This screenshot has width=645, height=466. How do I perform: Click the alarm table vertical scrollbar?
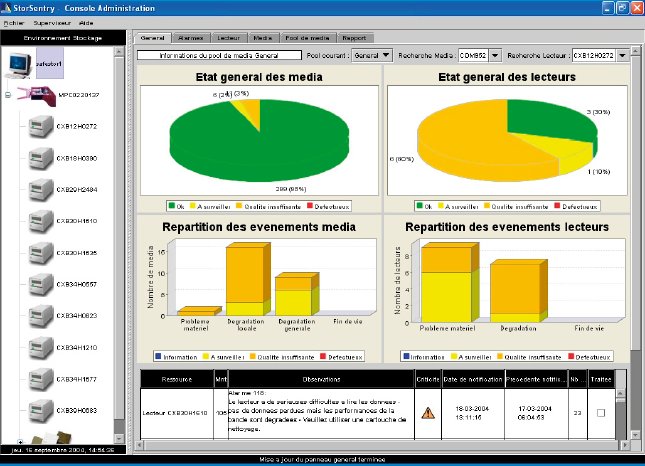tap(620, 413)
